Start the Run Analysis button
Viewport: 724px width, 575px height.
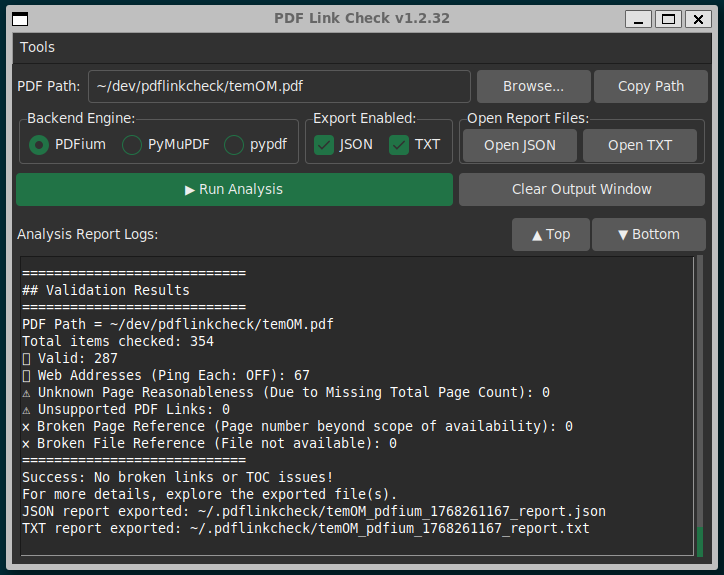234,189
